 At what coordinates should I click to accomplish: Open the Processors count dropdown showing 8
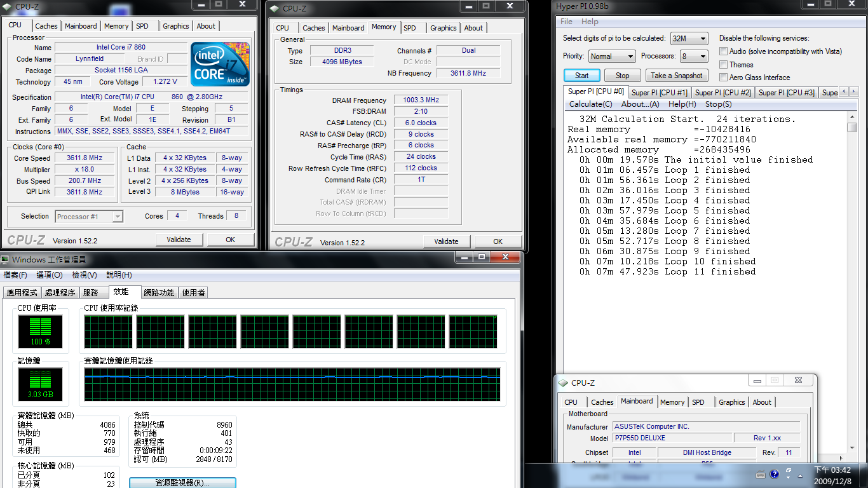tap(693, 56)
